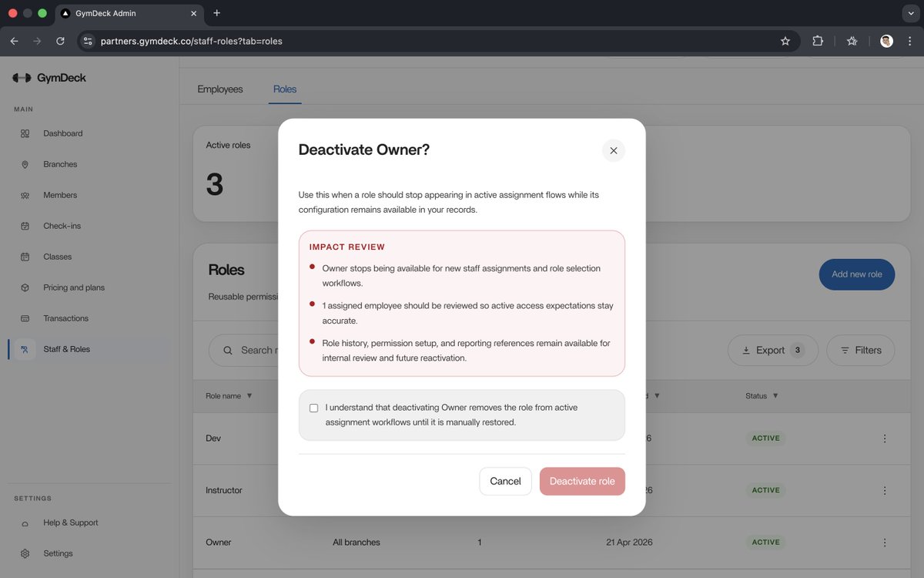Select the GymDeck Admin browser tab
924x578 pixels.
point(128,13)
